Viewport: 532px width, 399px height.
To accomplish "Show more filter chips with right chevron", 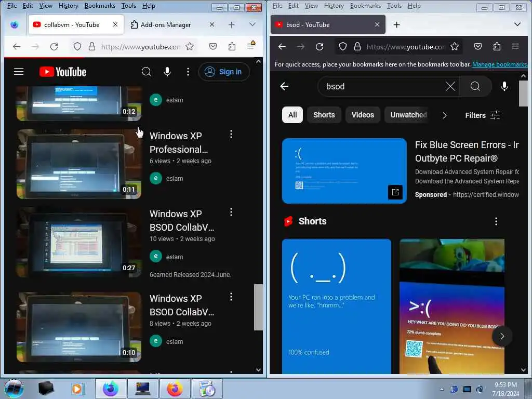I will click(445, 115).
